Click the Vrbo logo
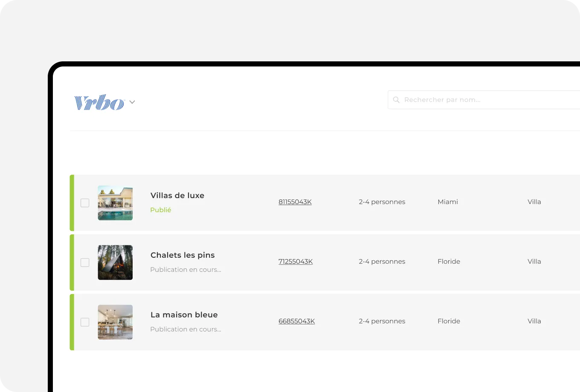This screenshot has height=392, width=580. tap(99, 102)
